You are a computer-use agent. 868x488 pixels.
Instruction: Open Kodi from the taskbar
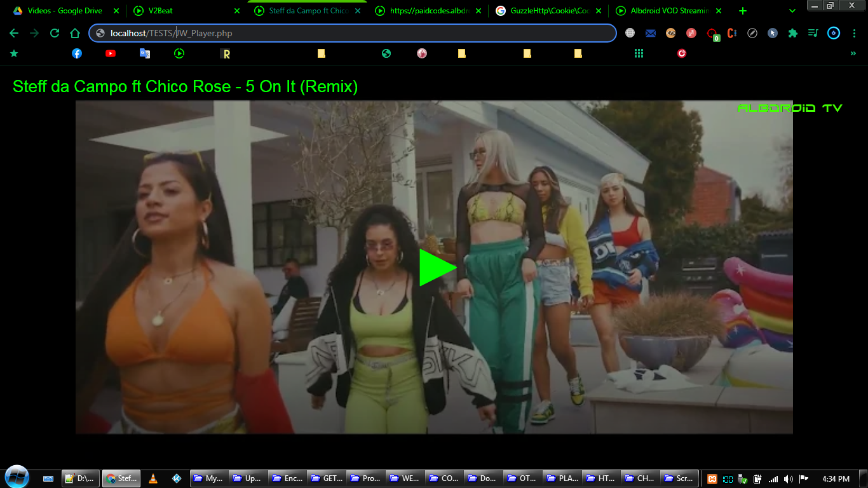pyautogui.click(x=177, y=478)
